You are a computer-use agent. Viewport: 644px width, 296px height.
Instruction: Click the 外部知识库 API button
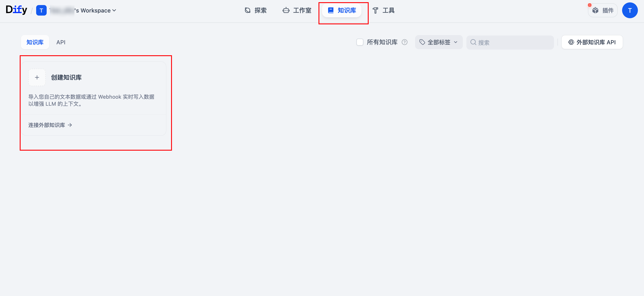(592, 42)
